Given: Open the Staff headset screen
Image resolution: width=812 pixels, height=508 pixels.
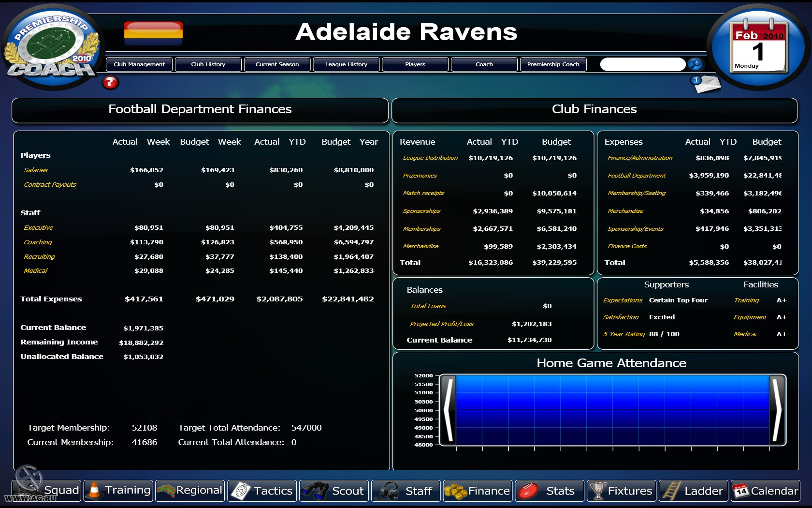Looking at the screenshot, I should 406,491.
